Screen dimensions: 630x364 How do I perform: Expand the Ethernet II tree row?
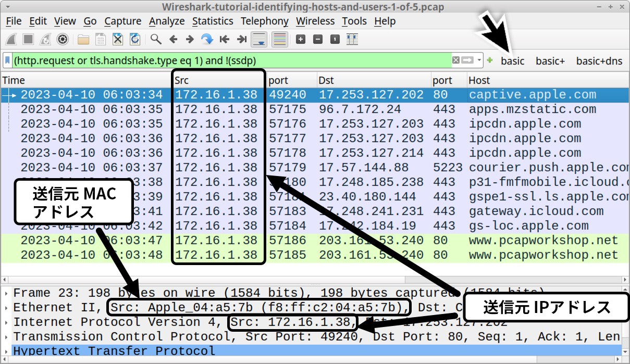(6, 307)
